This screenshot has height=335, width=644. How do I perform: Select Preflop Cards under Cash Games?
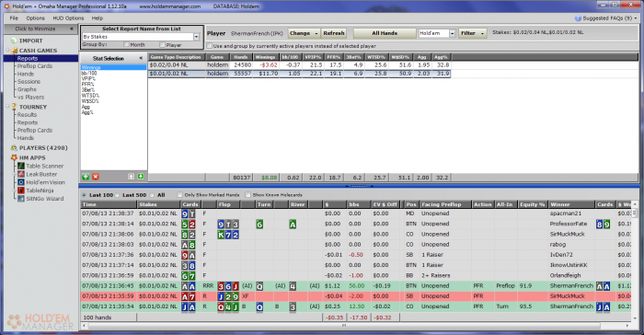[x=35, y=66]
